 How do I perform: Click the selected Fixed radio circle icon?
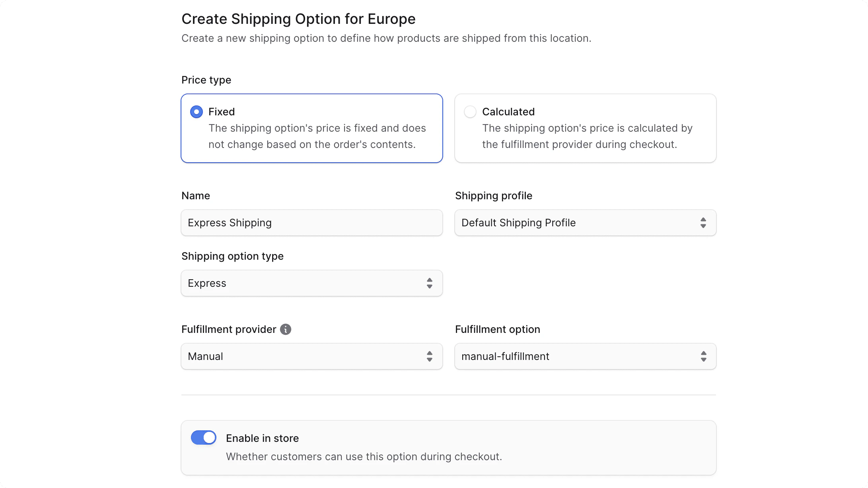pos(196,112)
